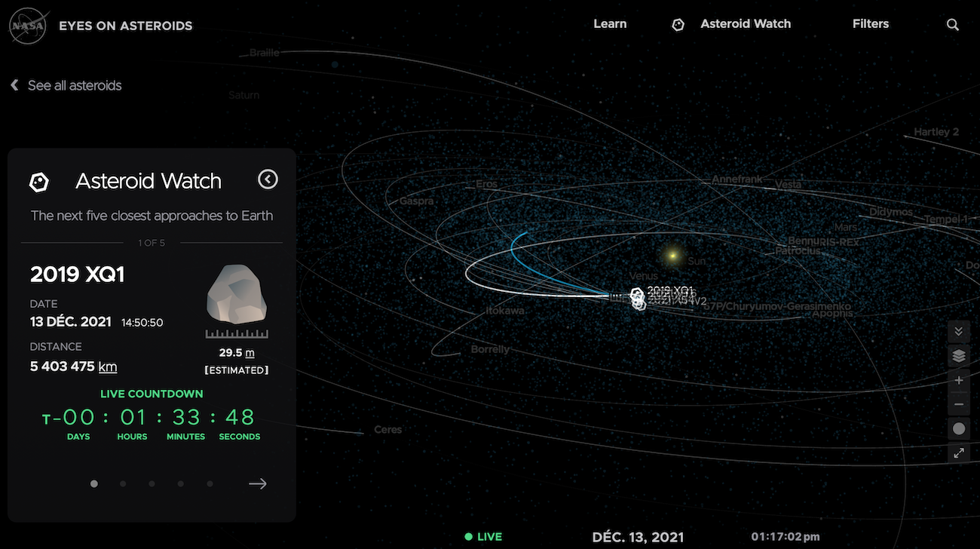Open the Learn menu
Viewport: 980px width, 549px height.
[x=610, y=24]
